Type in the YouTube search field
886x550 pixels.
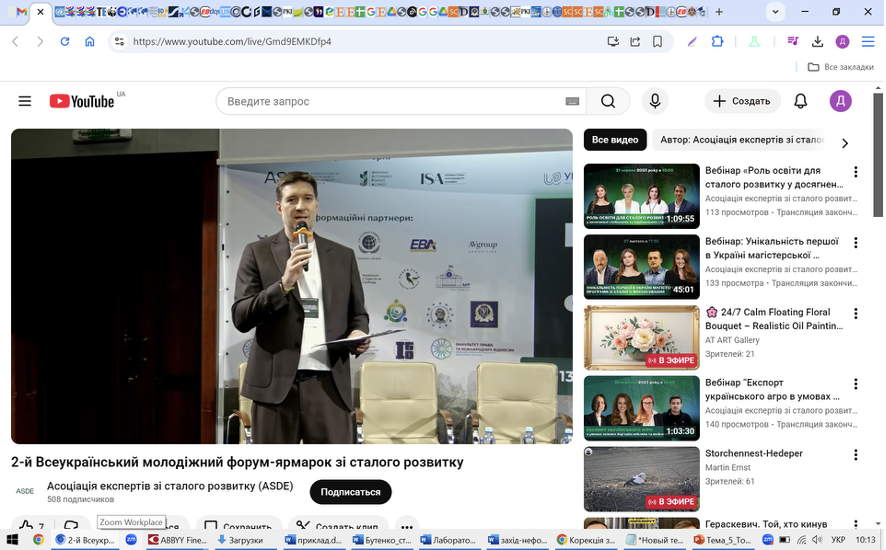coord(390,101)
